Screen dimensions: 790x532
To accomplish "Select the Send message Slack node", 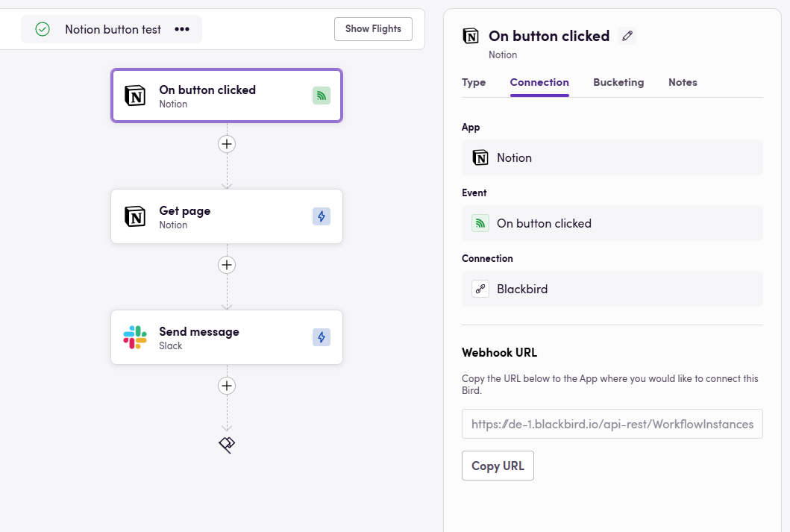I will click(227, 337).
